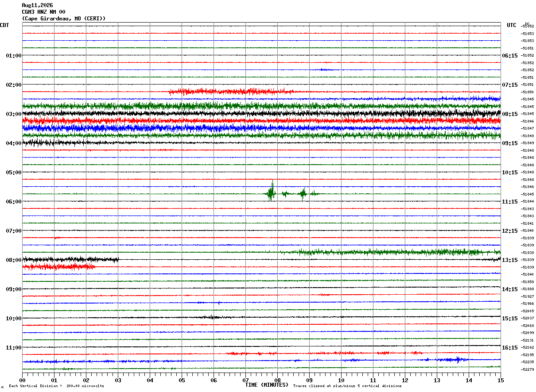Image resolution: width=536 pixels, height=392 pixels.
Task: Click the 03:00 CDT time label
Action: (14, 114)
